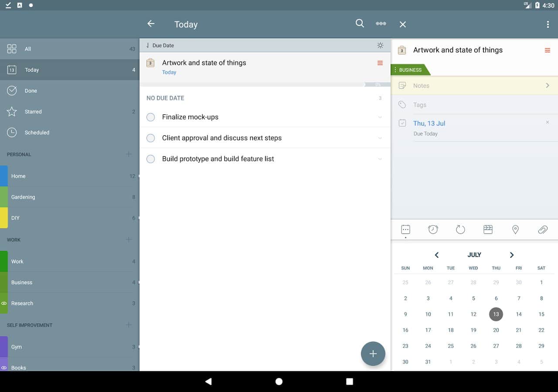The width and height of the screenshot is (558, 392).
Task: Open the Starred list in sidebar
Action: (x=33, y=112)
